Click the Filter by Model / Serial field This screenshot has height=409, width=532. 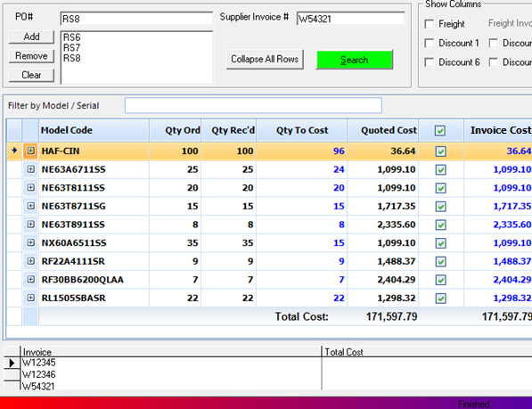pos(253,105)
